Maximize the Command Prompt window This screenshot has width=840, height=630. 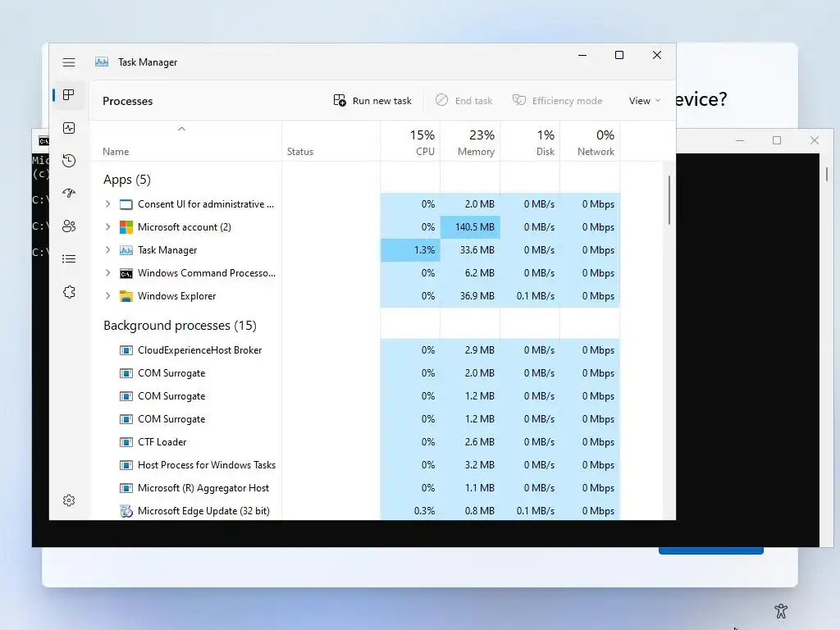(x=777, y=140)
